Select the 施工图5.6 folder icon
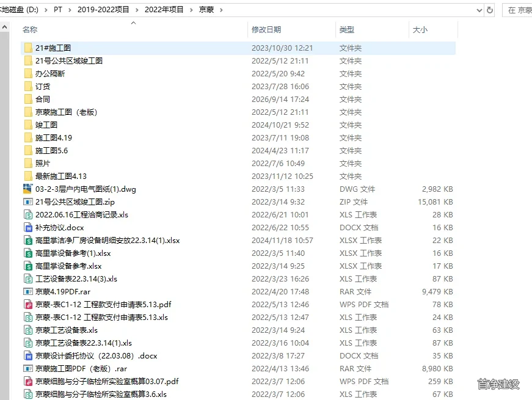Screen dimensions: 532x400 (28, 151)
